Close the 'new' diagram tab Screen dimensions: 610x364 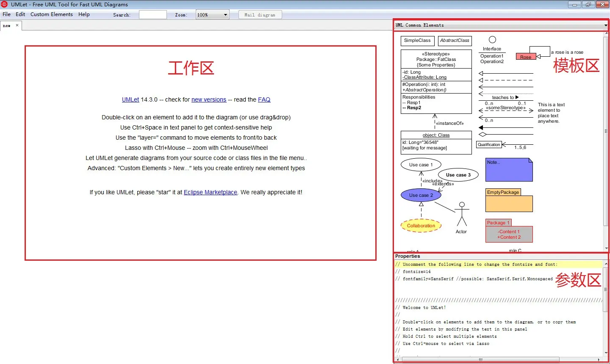[x=17, y=25]
